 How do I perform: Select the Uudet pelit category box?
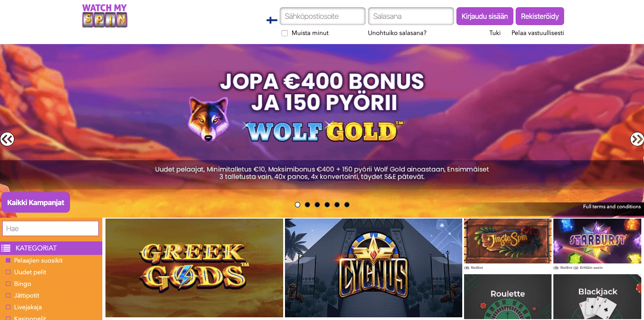point(8,272)
